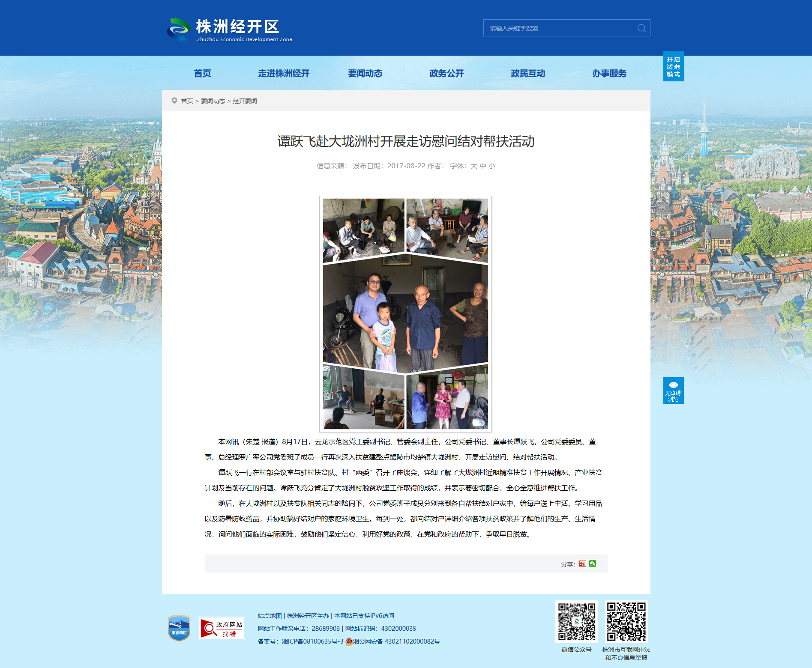Open the 微信公众号 QR code

pyautogui.click(x=577, y=622)
